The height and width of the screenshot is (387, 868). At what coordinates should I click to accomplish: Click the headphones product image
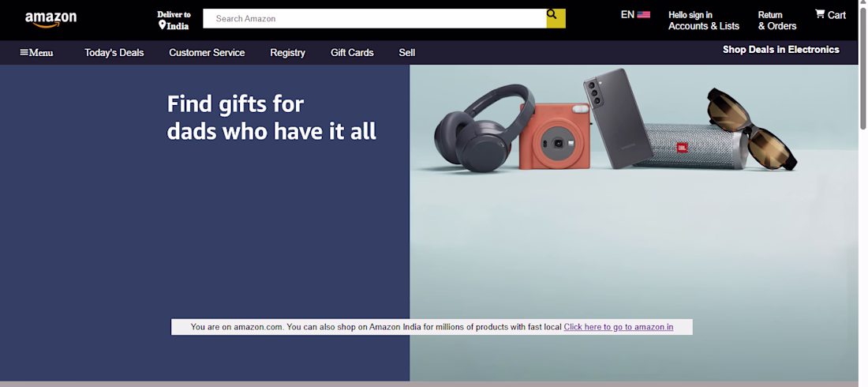click(485, 127)
